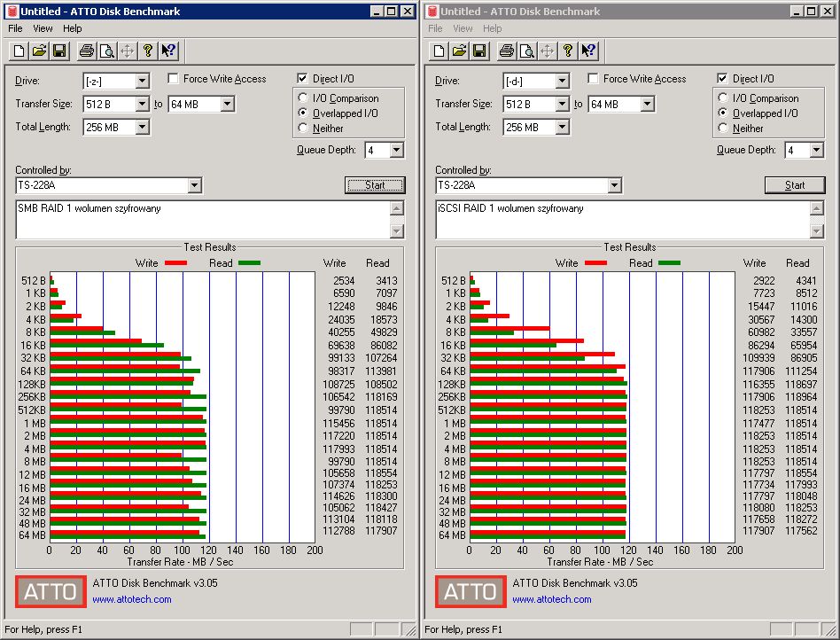Screen dimensions: 840x640
Task: Click ATTO logo in right window
Action: click(471, 591)
